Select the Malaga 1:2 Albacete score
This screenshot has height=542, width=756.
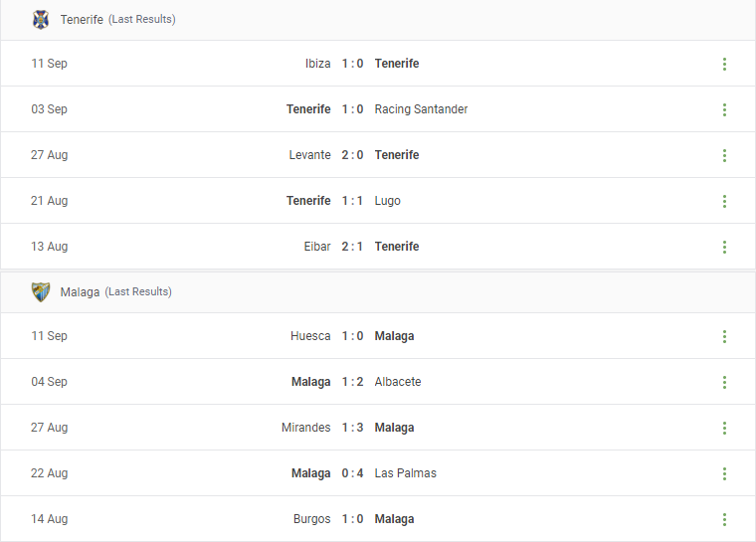point(352,382)
